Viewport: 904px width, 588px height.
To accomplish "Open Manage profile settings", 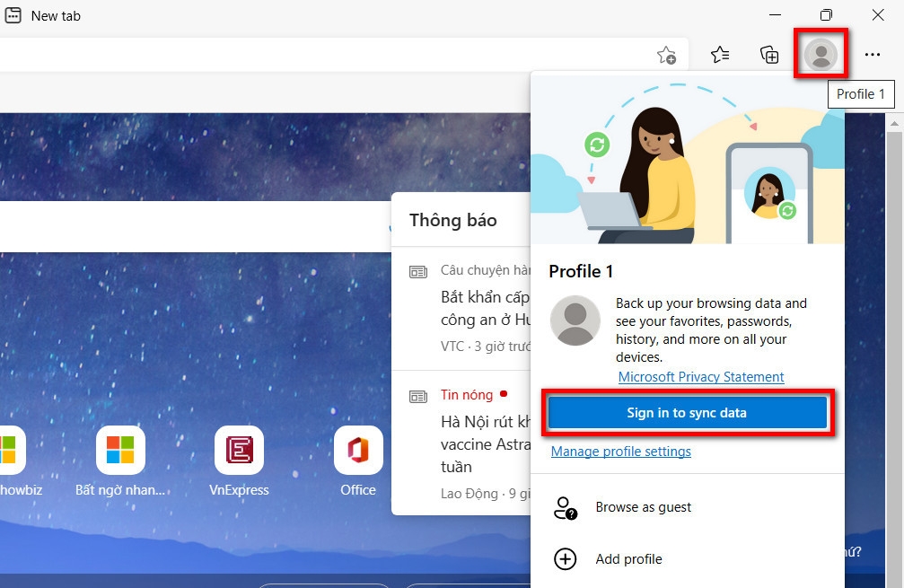I will (x=620, y=452).
